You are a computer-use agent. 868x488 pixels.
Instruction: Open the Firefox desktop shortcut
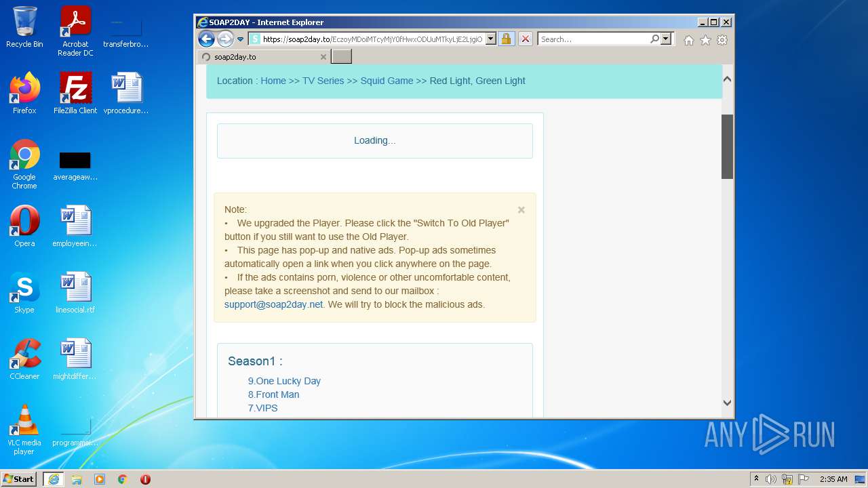pyautogui.click(x=24, y=94)
